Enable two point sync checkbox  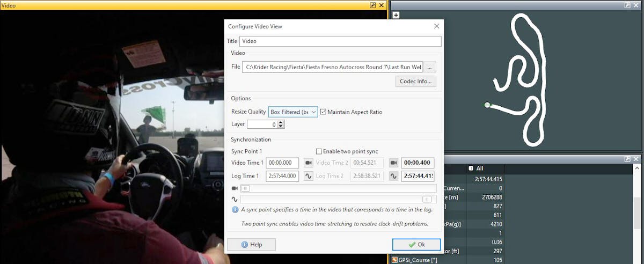(319, 152)
